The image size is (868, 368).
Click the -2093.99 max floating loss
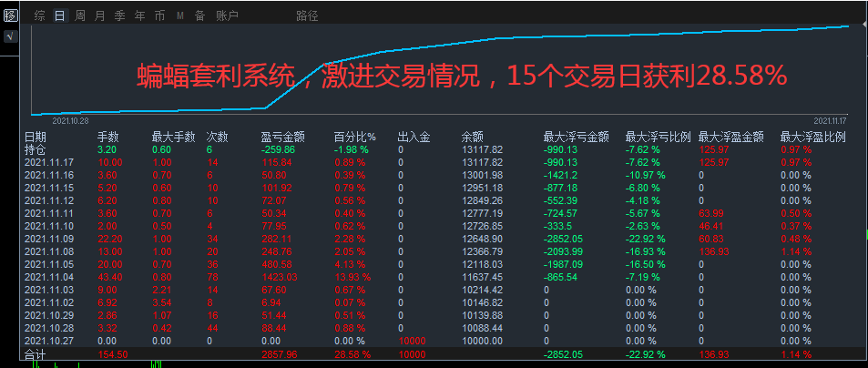tap(563, 251)
